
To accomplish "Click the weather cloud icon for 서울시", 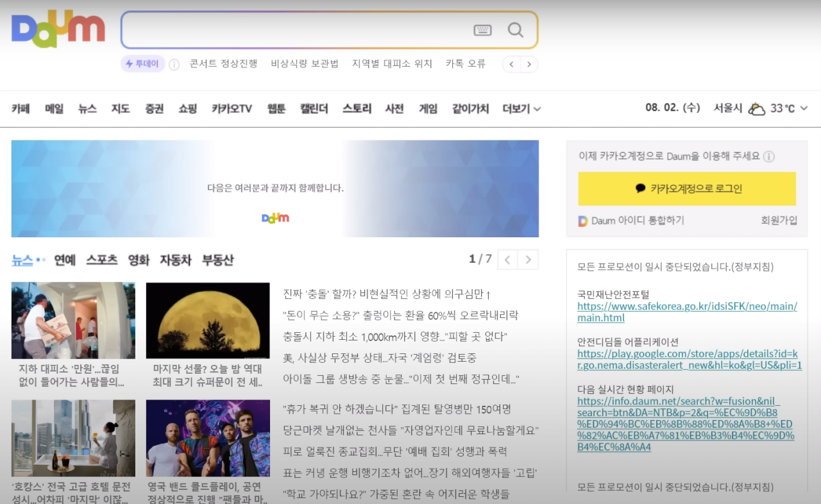I will tap(757, 108).
